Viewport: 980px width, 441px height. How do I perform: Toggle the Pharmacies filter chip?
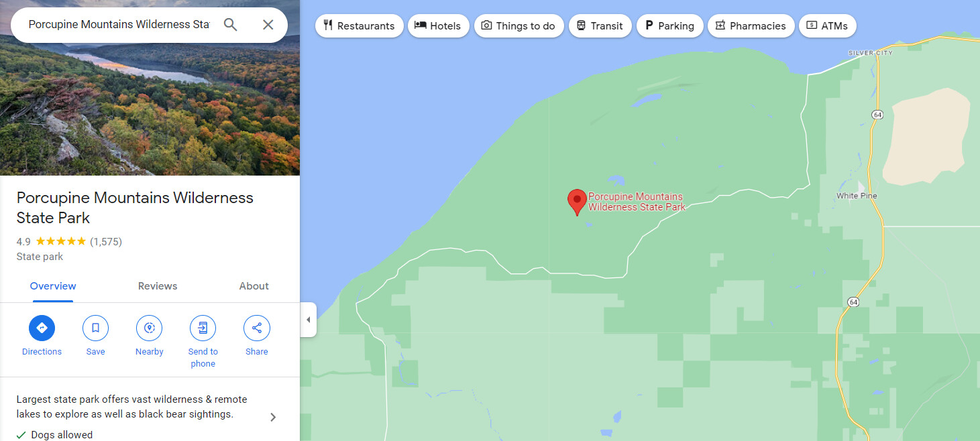751,26
